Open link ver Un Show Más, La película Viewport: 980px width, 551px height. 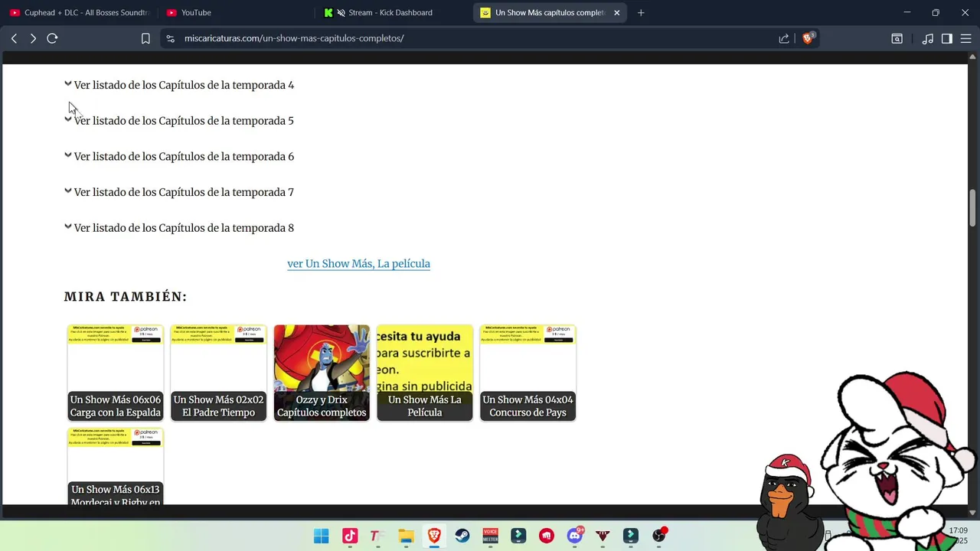[358, 264]
